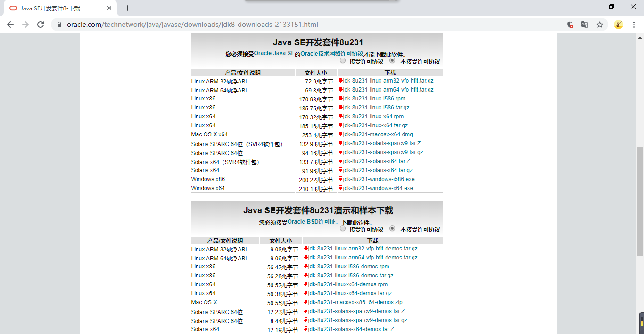Download jdk-8u231-solaris-sparcv9.tar.gz
Viewport: 644px width, 334px height.
pos(383,152)
